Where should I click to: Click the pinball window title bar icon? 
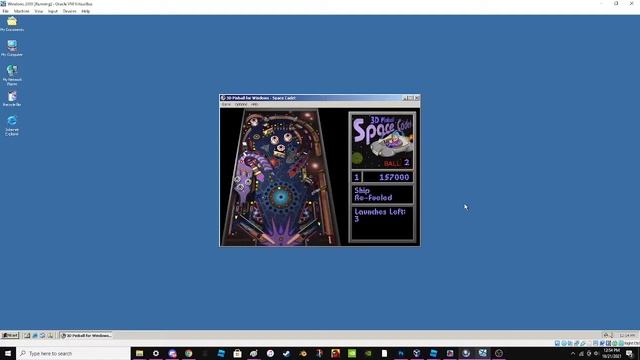[x=223, y=98]
